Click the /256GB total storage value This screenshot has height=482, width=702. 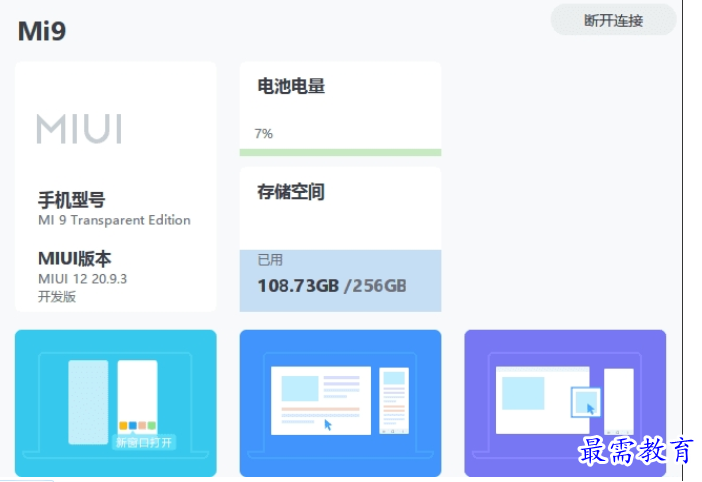pos(375,286)
